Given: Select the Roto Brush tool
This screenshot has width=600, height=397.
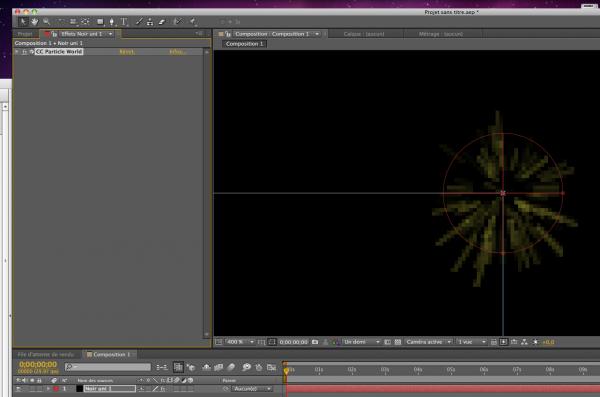Looking at the screenshot, I should point(178,22).
